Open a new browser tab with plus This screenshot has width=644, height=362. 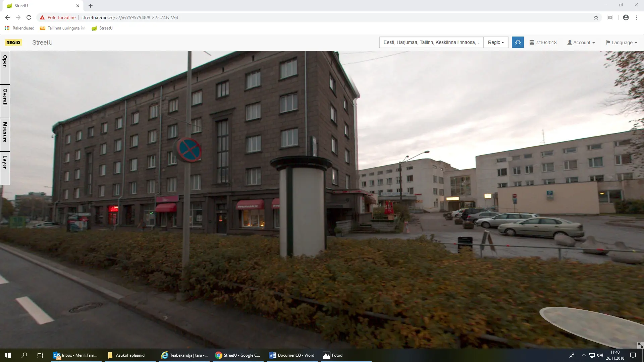(x=91, y=6)
